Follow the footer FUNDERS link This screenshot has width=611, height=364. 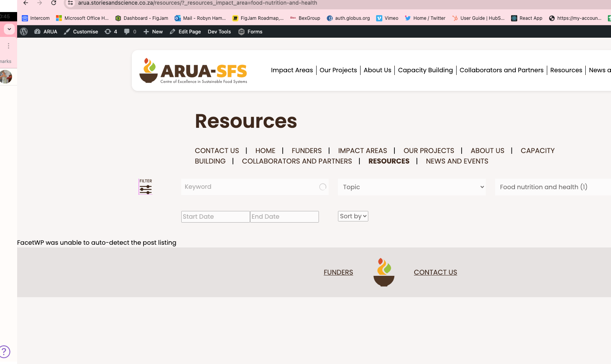pos(338,272)
